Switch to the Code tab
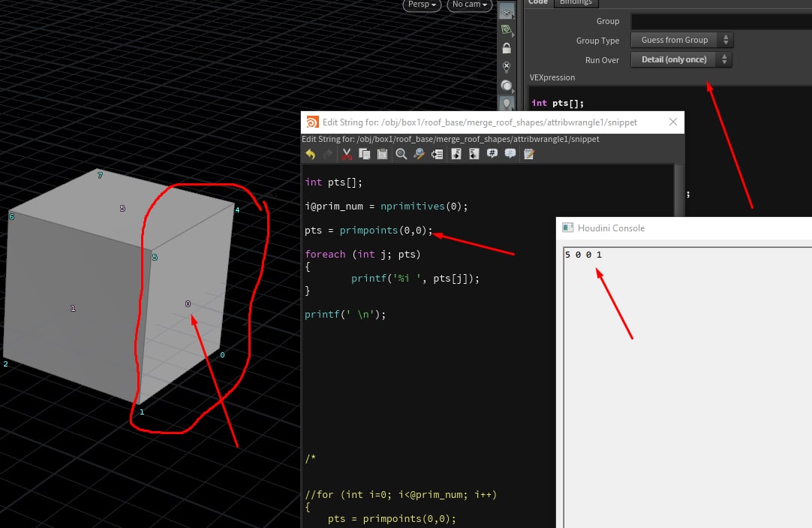This screenshot has height=528, width=812. (538, 2)
